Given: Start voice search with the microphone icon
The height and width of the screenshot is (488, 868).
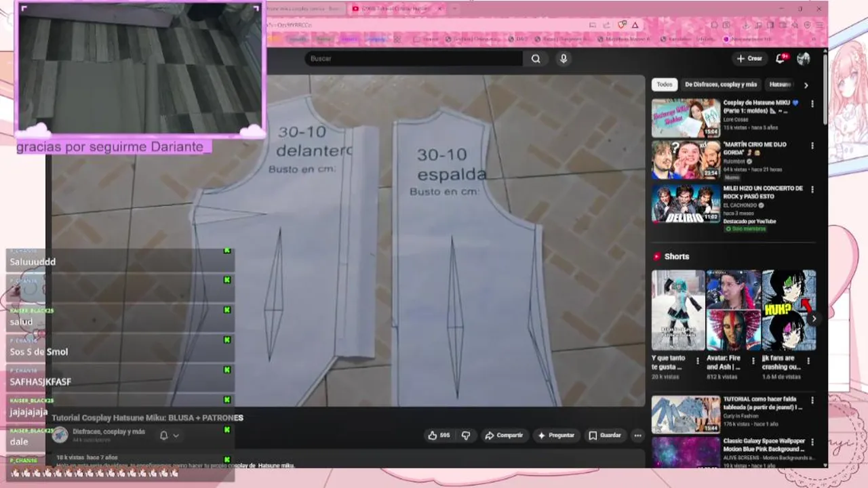Looking at the screenshot, I should [563, 59].
